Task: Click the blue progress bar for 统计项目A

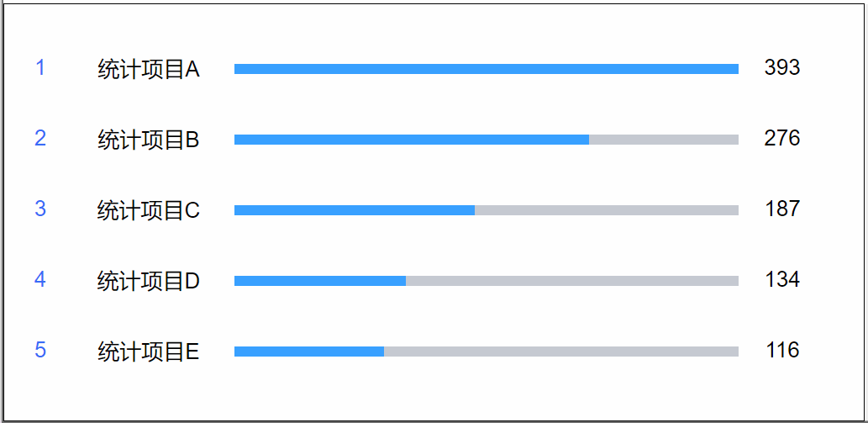Action: [x=486, y=69]
